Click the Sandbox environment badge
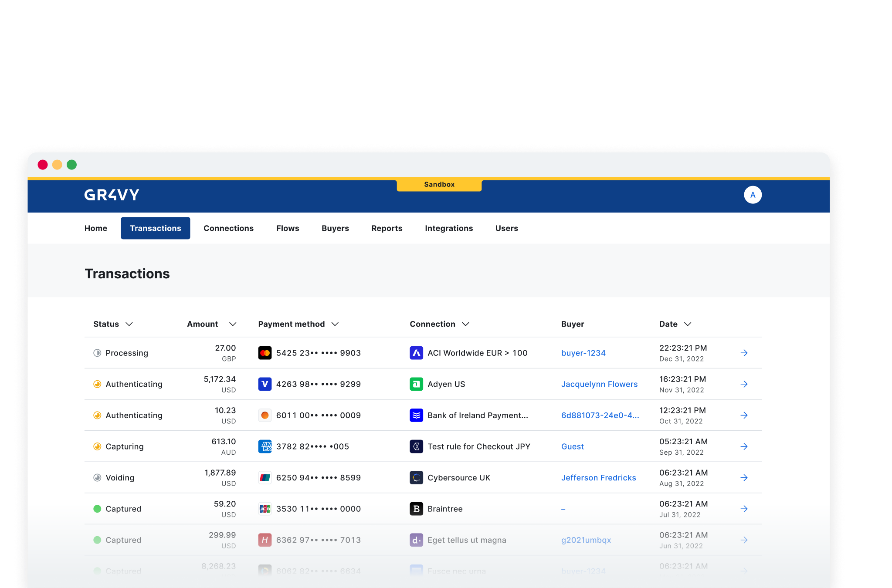Screen dimensions: 892x588 click(x=439, y=184)
